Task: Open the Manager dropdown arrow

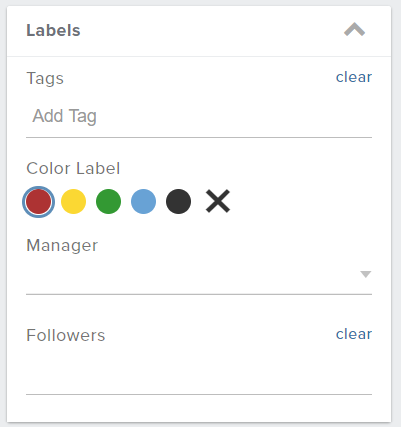Action: [x=366, y=274]
